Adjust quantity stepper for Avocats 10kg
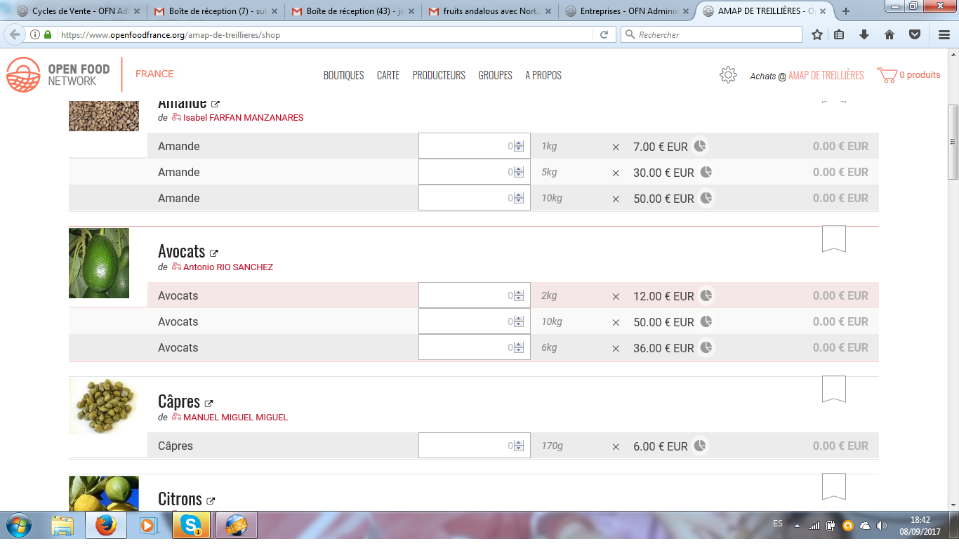Screen dimensions: 959x560 pyautogui.click(x=519, y=321)
